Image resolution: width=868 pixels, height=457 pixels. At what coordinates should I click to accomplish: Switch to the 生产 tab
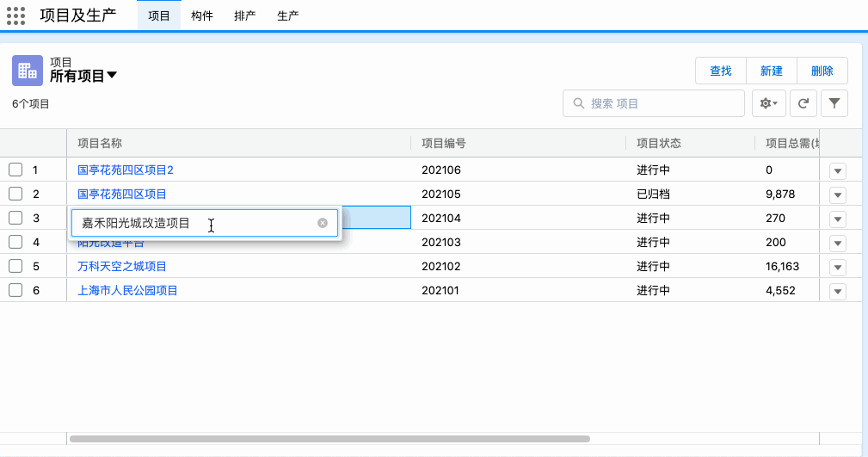288,16
